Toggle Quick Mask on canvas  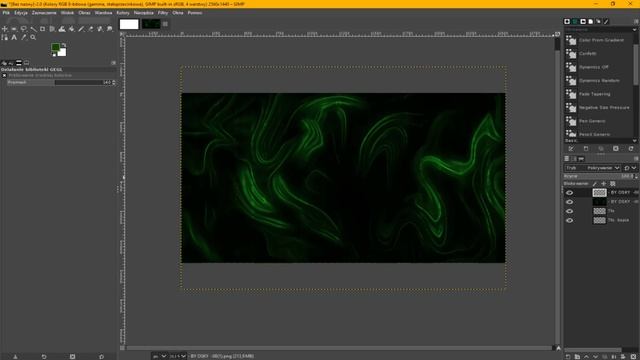click(122, 348)
